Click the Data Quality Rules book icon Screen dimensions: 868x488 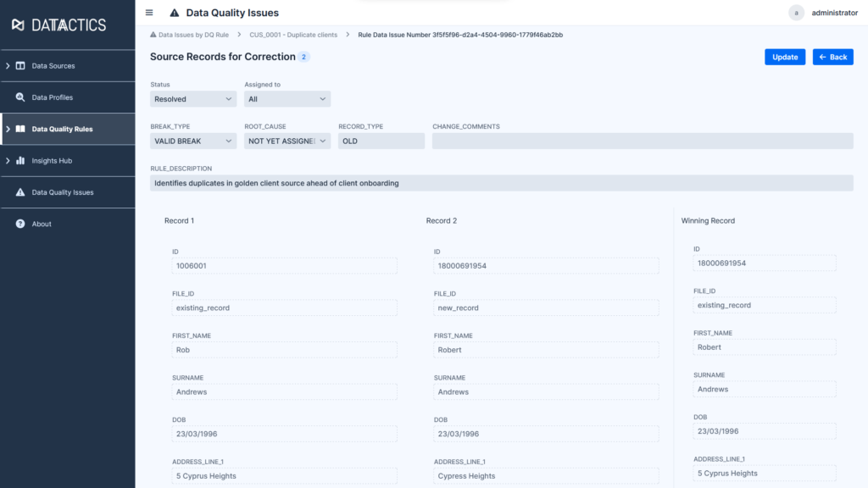20,130
